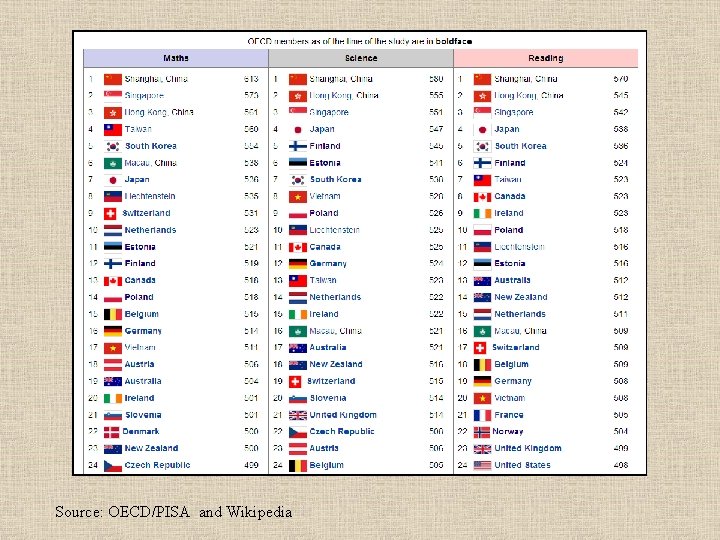The height and width of the screenshot is (540, 720).
Task: Open New Zealand link in Maths column
Action: point(151,448)
